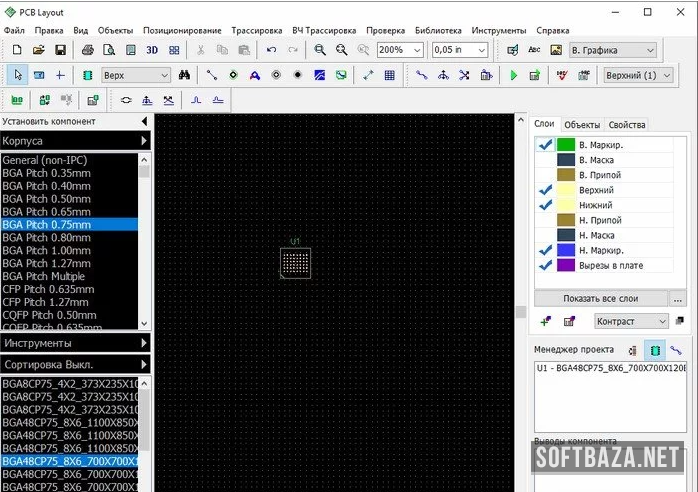This screenshot has height=492, width=698.
Task: Select BGA Pitch 0.50mm in package list
Action: pos(47,198)
